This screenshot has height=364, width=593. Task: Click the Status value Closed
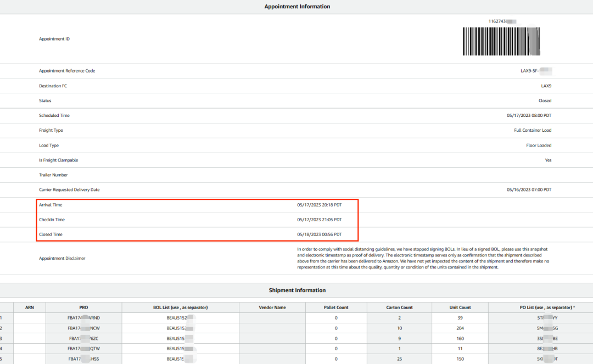click(545, 101)
